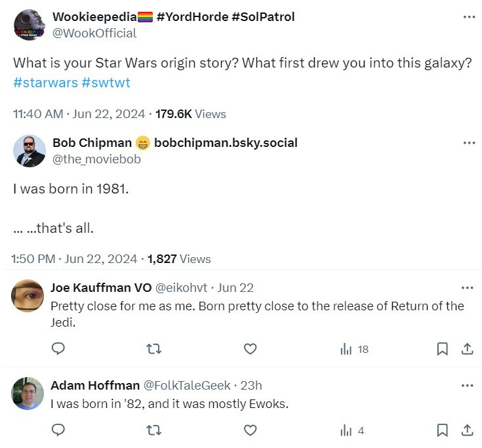
Task: Like Joe Kauffman's reply about Jedi
Action: point(250,349)
